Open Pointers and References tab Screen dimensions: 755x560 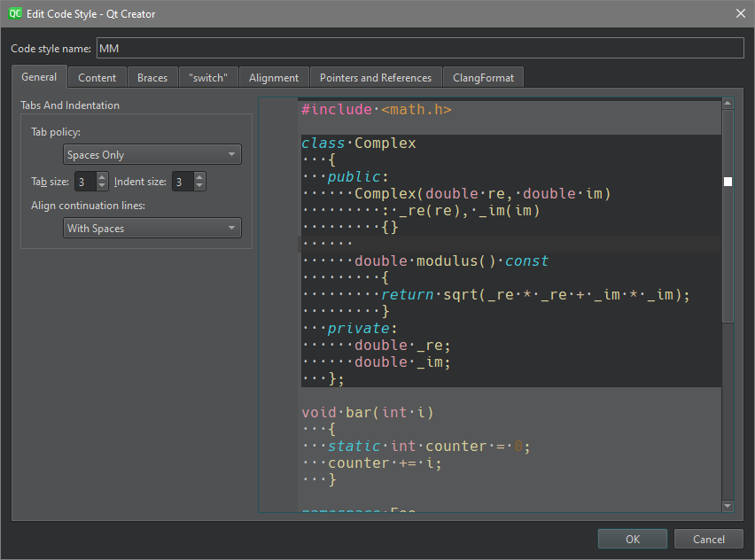376,78
